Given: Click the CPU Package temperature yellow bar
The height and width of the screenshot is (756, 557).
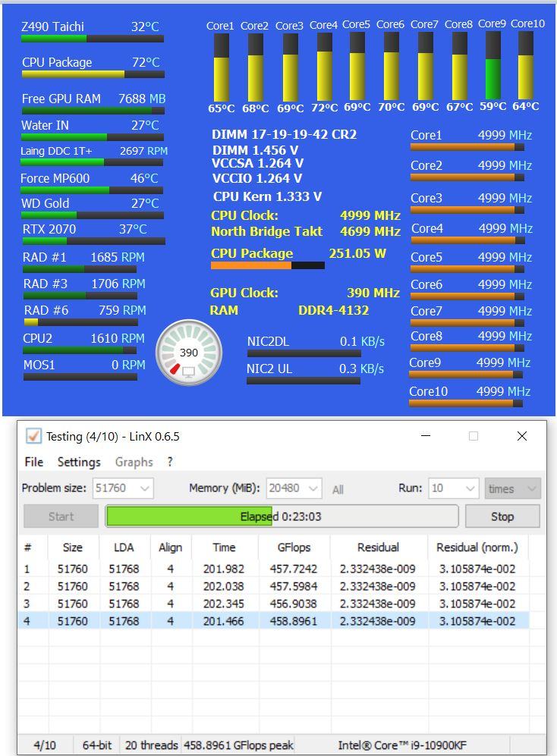Looking at the screenshot, I should (93, 74).
